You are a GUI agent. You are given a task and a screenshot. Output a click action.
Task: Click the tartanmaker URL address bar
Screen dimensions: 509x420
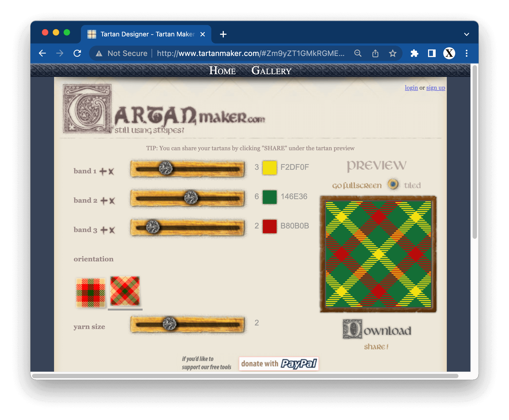tap(250, 53)
